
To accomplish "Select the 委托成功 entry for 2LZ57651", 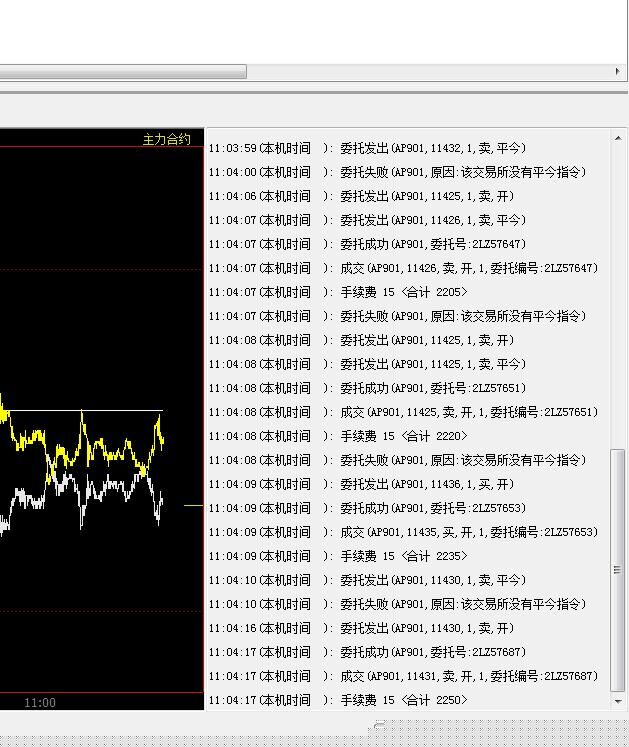I will (367, 388).
